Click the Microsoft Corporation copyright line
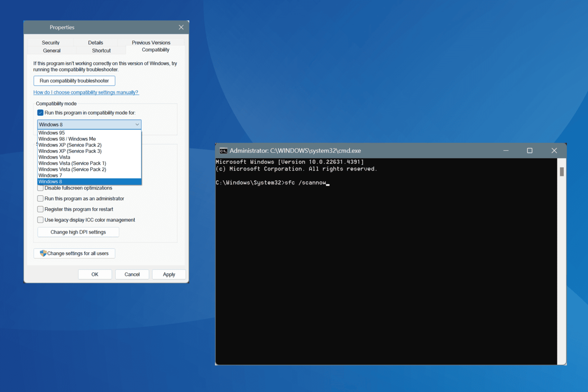 point(296,169)
